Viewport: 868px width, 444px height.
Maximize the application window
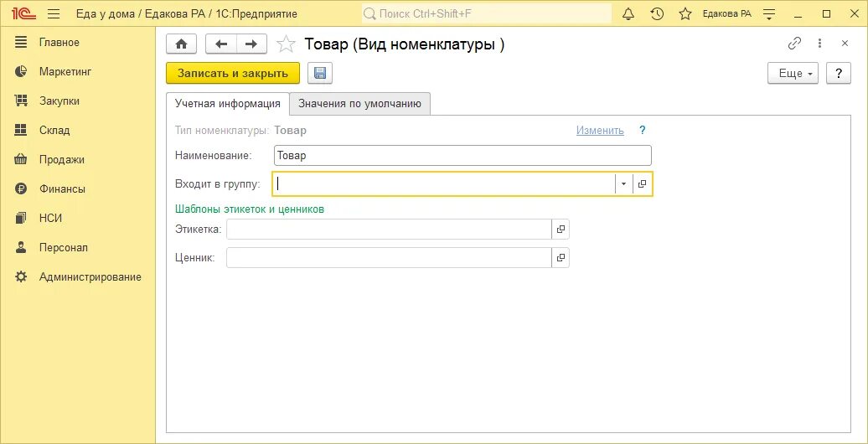click(826, 14)
